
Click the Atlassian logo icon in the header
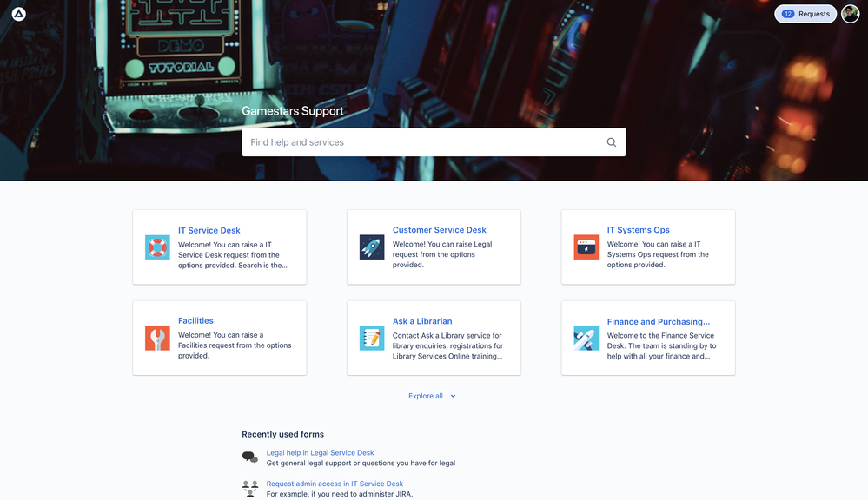[19, 14]
